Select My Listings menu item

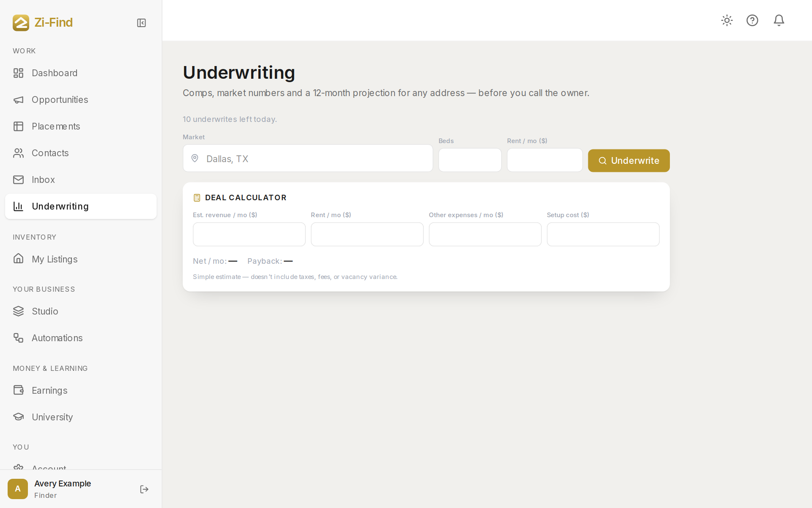(x=81, y=259)
